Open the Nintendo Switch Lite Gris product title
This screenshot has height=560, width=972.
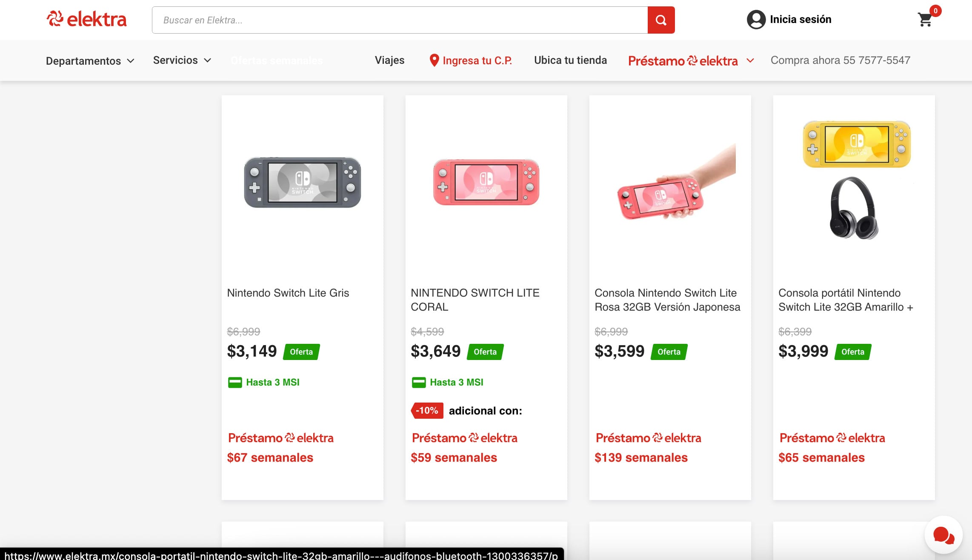point(288,293)
